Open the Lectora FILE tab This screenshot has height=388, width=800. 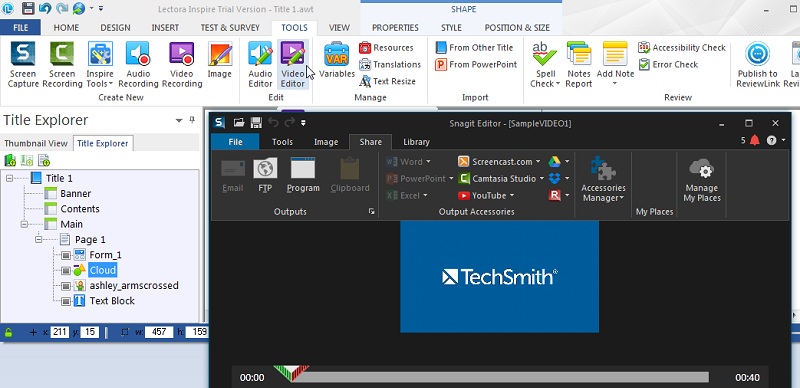point(20,28)
